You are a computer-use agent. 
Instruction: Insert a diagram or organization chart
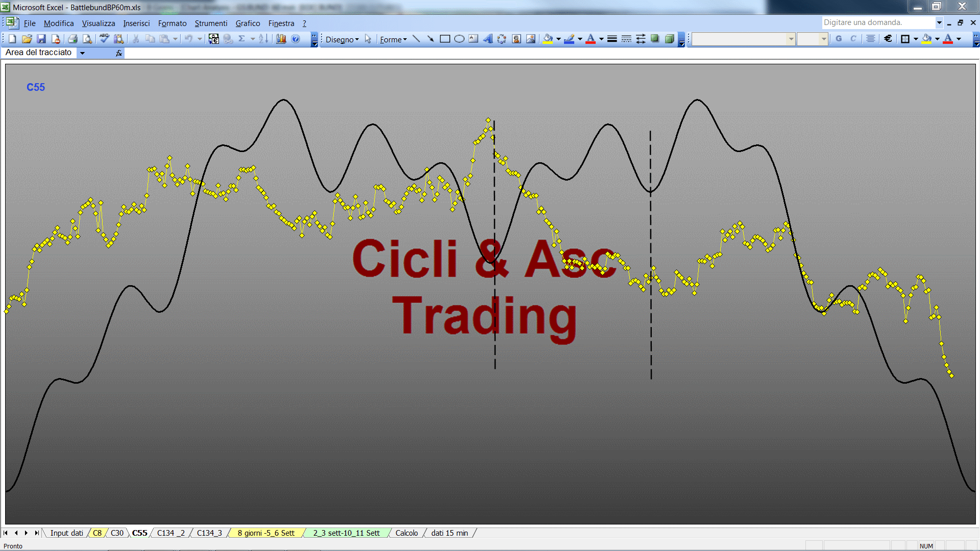click(502, 39)
